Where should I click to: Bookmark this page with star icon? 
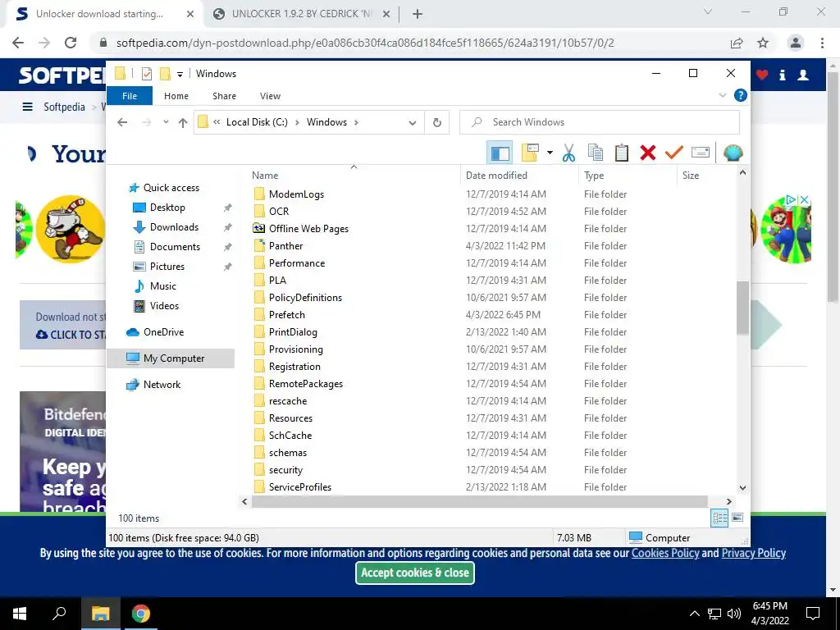pos(763,43)
